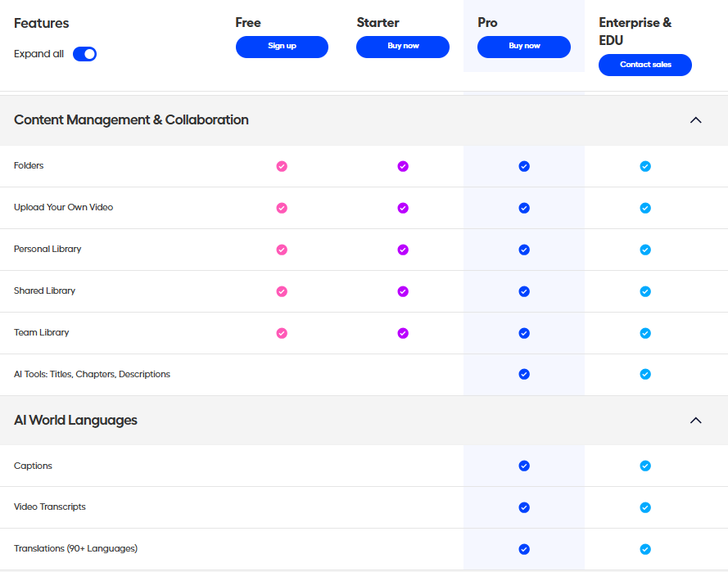This screenshot has width=728, height=572.
Task: Click Enterprise checkmark for Captions
Action: pos(645,466)
